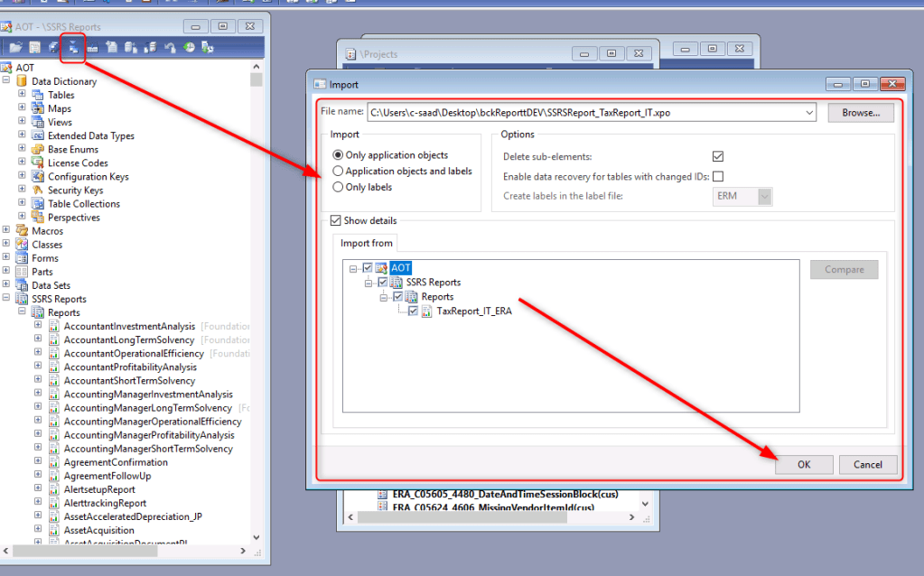Collapse the Data Dictionary tree node
The width and height of the screenshot is (924, 576).
coord(6,81)
